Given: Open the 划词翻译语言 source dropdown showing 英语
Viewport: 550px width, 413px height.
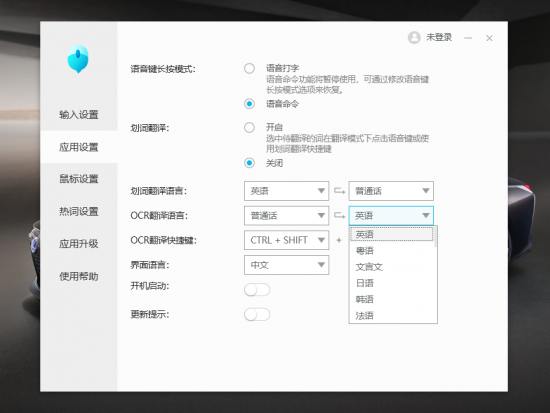Looking at the screenshot, I should tap(287, 191).
